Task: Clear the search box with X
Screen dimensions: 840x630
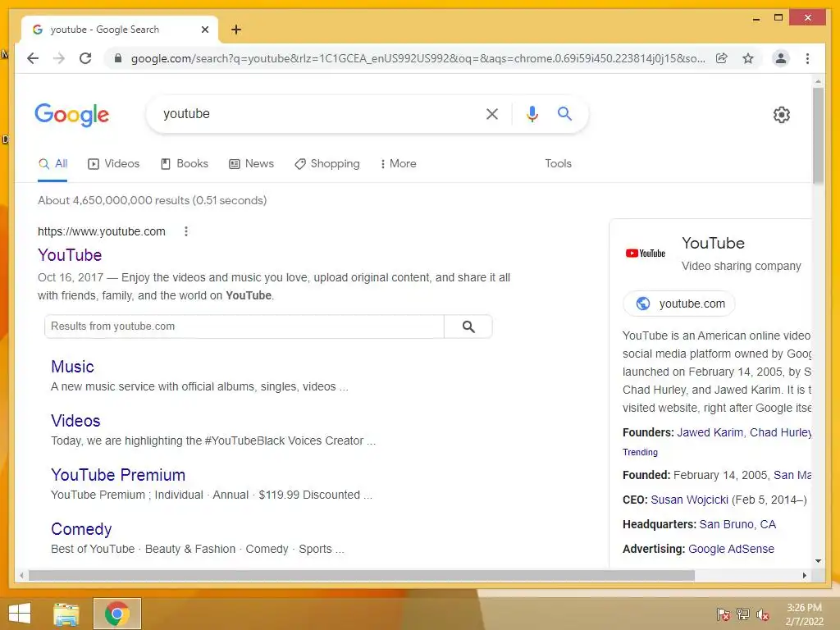Action: click(492, 113)
